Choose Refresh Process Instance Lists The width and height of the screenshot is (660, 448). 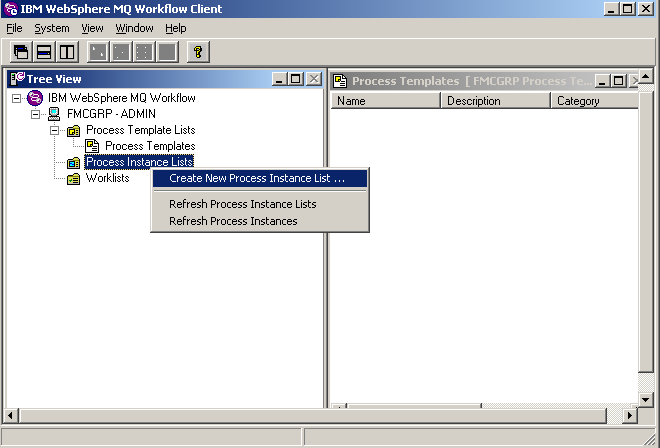pos(260,204)
